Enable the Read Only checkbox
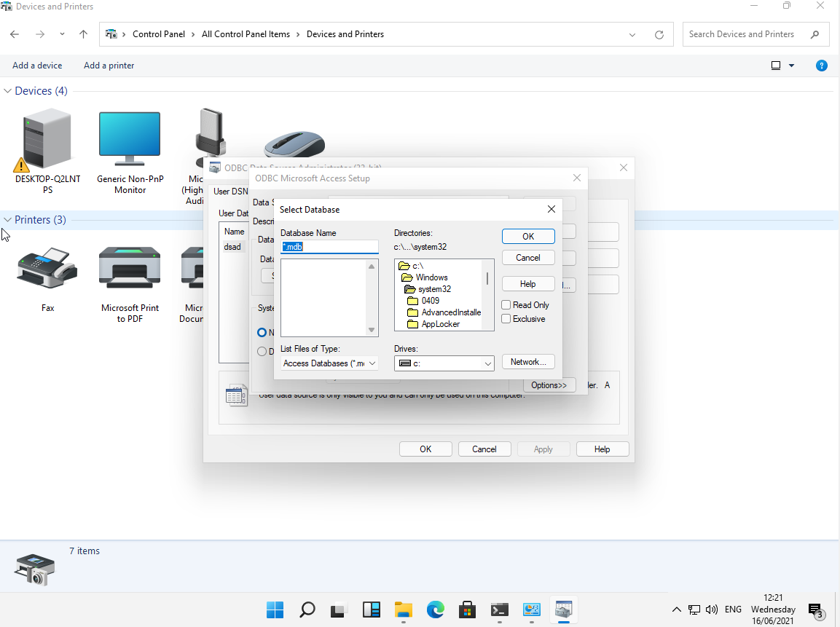The height and width of the screenshot is (627, 840). (x=506, y=304)
